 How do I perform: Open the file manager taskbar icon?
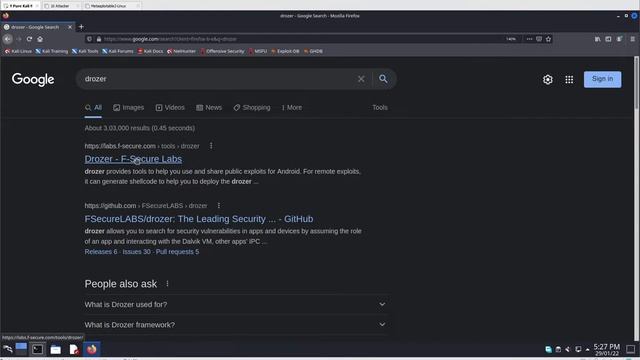click(56, 349)
